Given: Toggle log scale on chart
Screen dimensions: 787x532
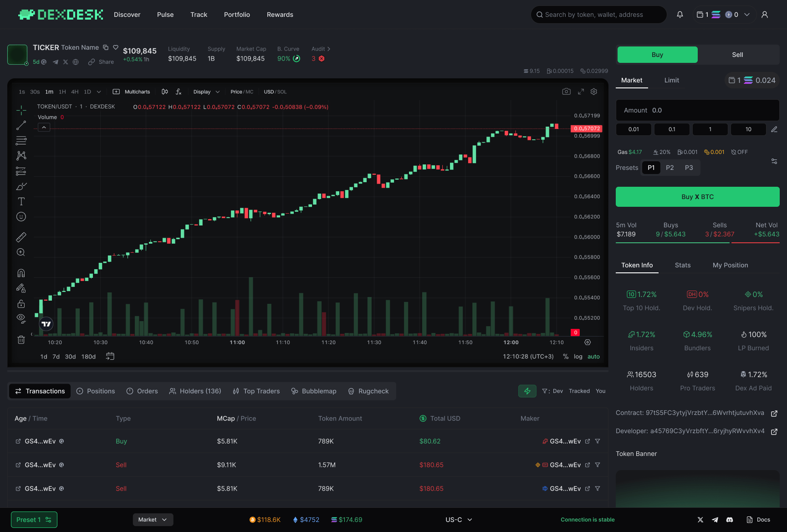Looking at the screenshot, I should (578, 357).
